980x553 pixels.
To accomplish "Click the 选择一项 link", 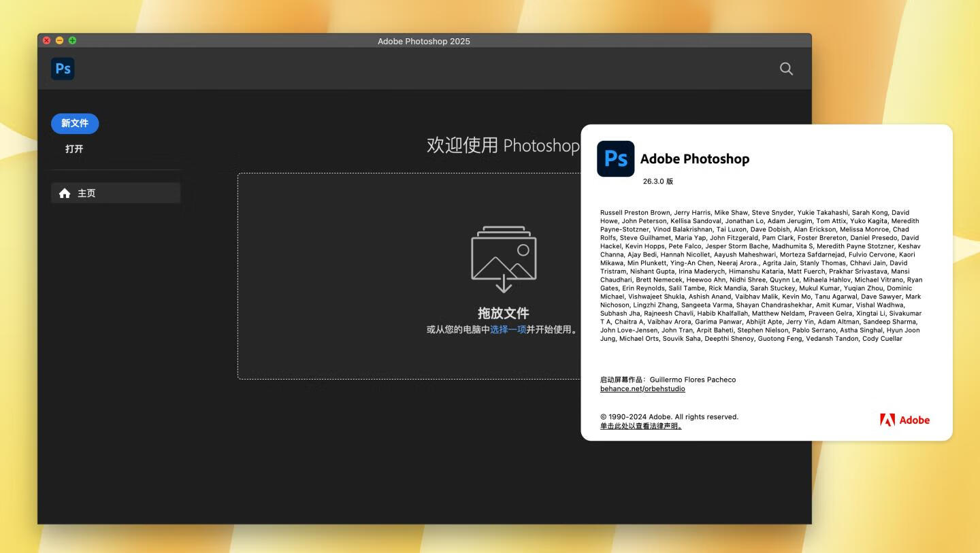I will tap(508, 329).
